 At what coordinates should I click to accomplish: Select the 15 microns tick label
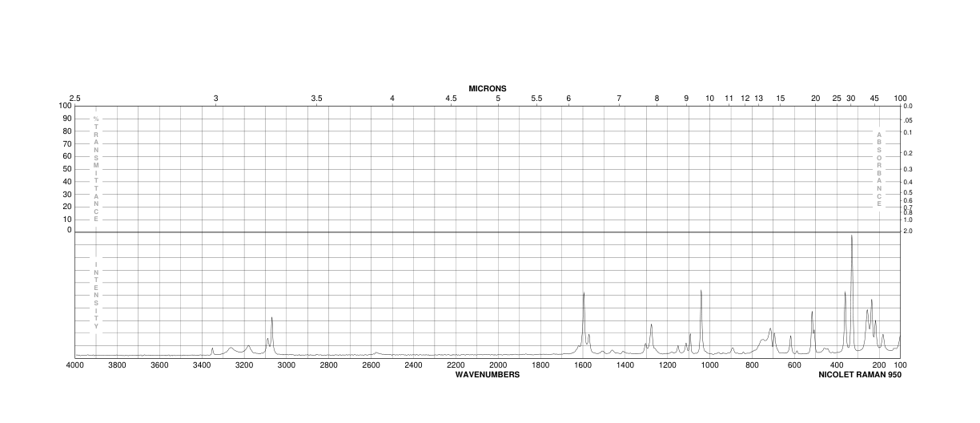[781, 98]
